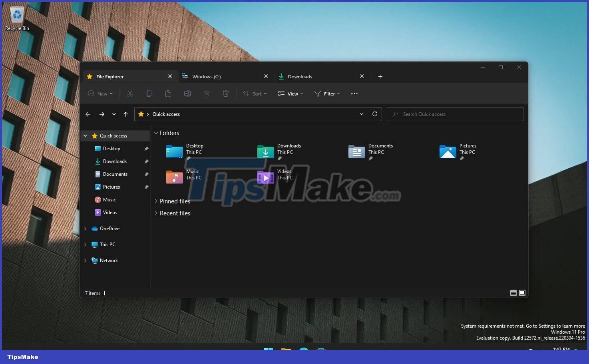Click the "7 items" status bar text
The width and height of the screenshot is (589, 364).
click(93, 293)
